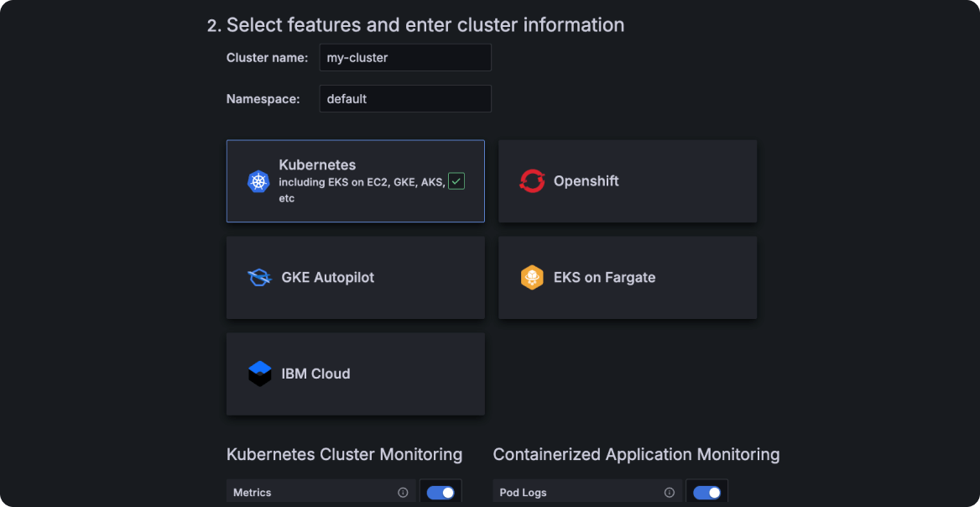Click the Pod Logs row label
Image resolution: width=980 pixels, height=507 pixels.
tap(523, 493)
